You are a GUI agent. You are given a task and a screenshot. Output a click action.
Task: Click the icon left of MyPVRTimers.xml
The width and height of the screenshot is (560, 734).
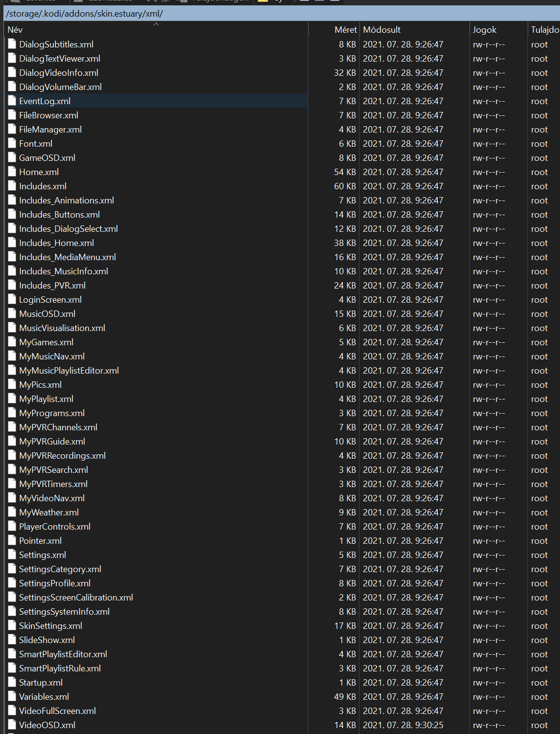[x=12, y=484]
